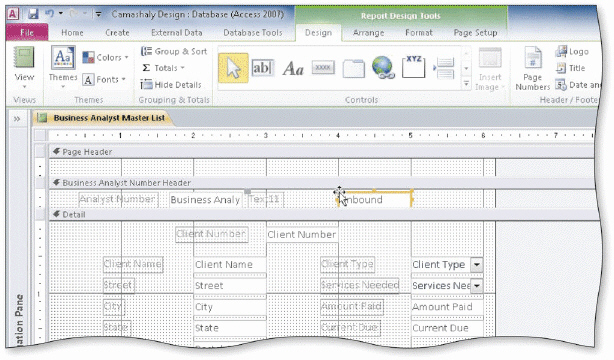
Task: Switch to the Format tab
Action: coord(419,33)
